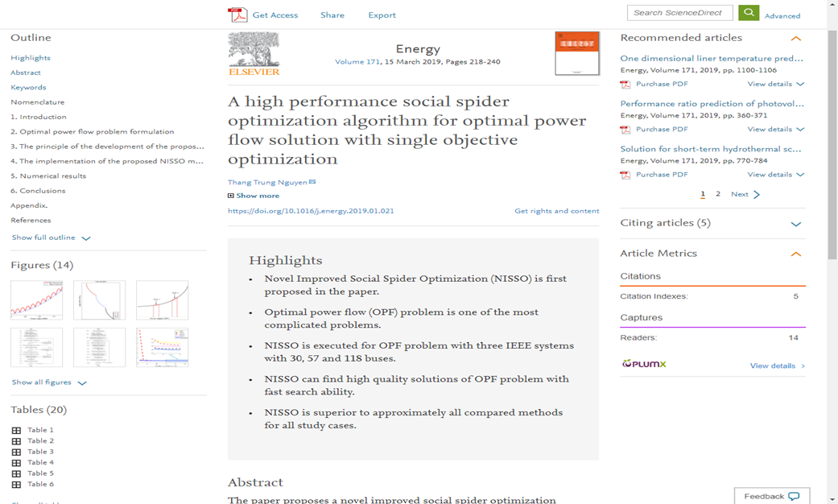Expand Show full outline
Viewport: 838px width, 504px height.
click(51, 238)
